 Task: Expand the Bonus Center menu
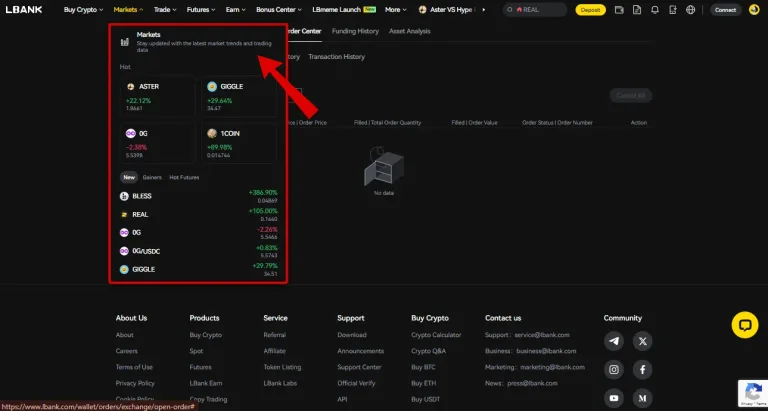point(279,10)
